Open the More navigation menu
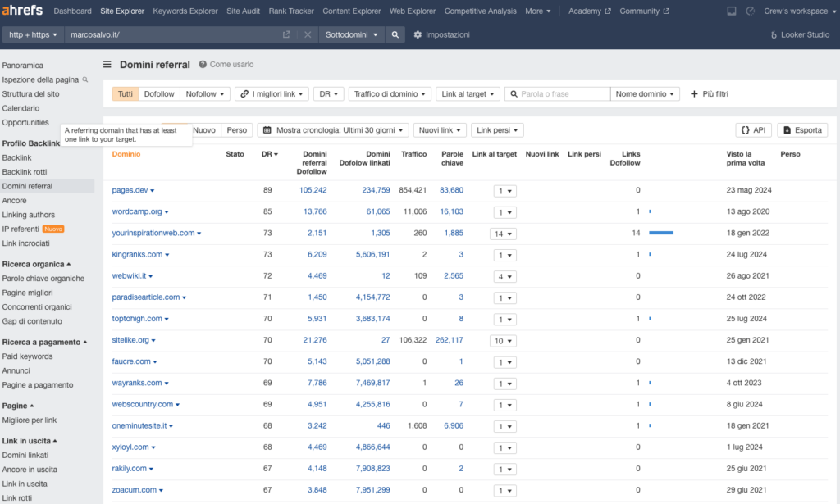This screenshot has width=840, height=504. [x=537, y=11]
